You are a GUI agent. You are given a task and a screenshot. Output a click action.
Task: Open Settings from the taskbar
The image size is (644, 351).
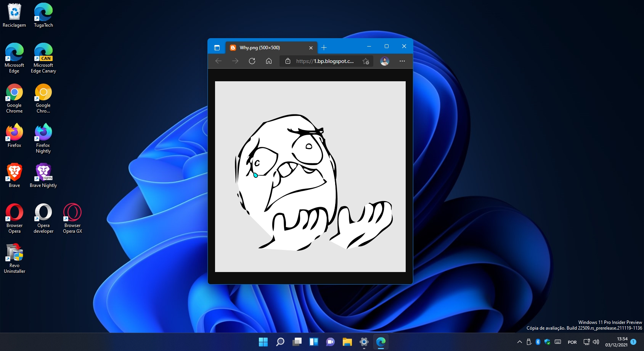[x=364, y=342]
